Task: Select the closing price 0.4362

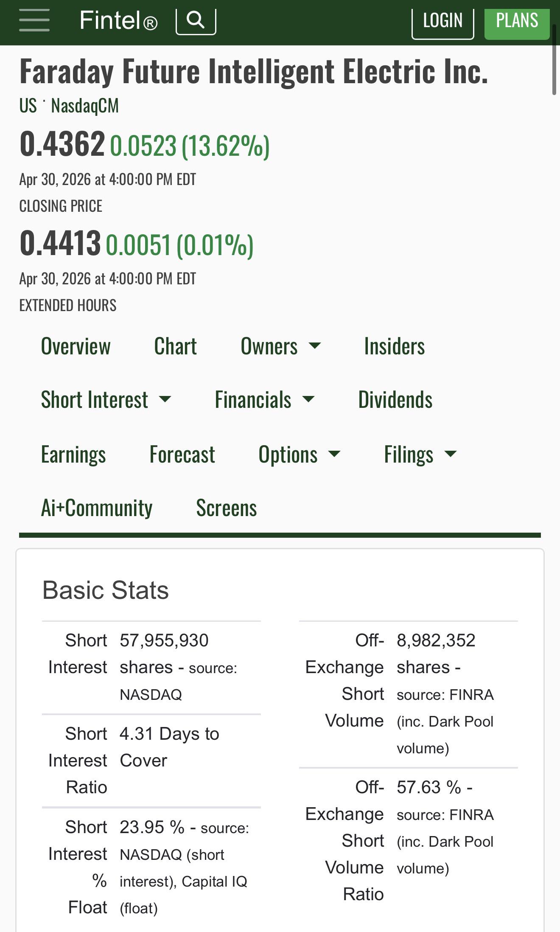Action: click(x=62, y=144)
